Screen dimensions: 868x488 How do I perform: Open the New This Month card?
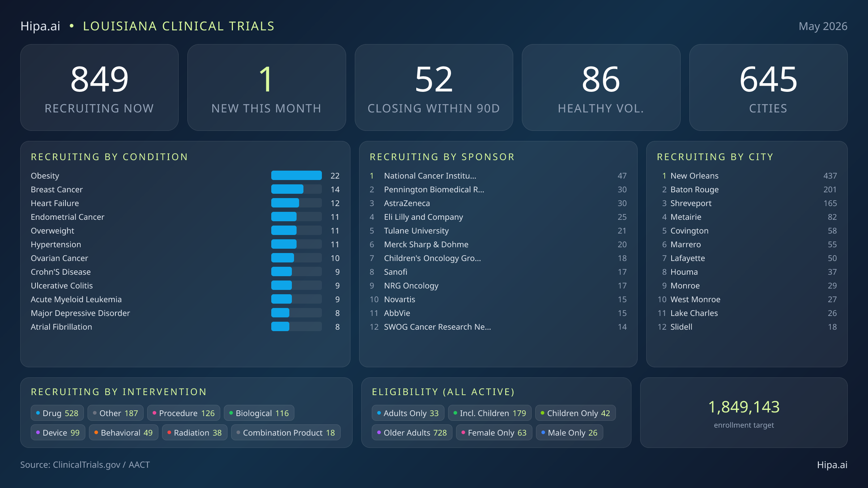(267, 87)
